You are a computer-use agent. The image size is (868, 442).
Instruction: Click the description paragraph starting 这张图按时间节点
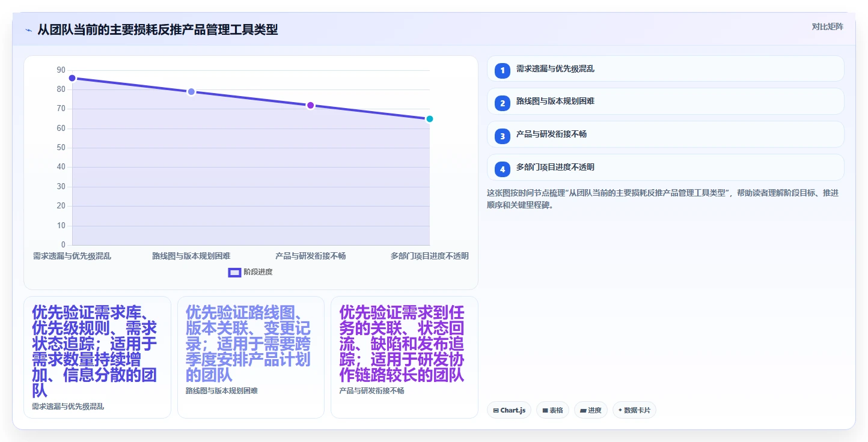(x=663, y=199)
